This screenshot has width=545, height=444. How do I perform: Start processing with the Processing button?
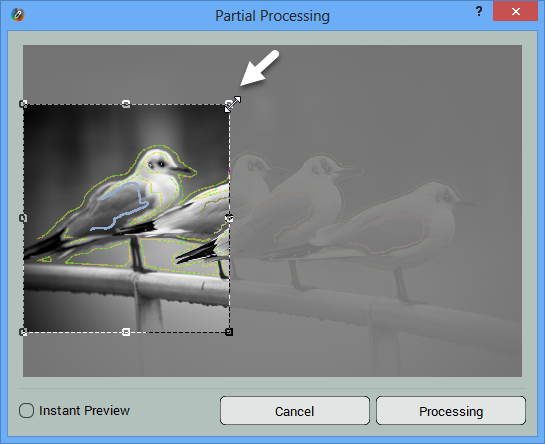click(x=451, y=411)
